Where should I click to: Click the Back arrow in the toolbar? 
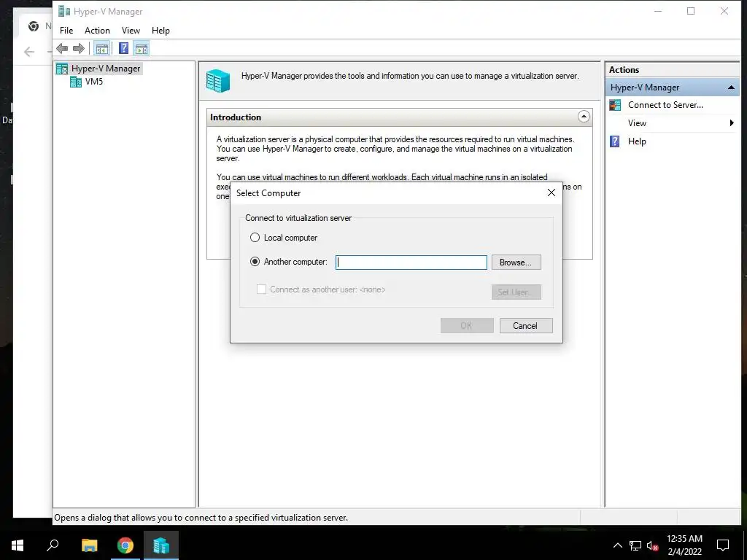click(x=62, y=48)
